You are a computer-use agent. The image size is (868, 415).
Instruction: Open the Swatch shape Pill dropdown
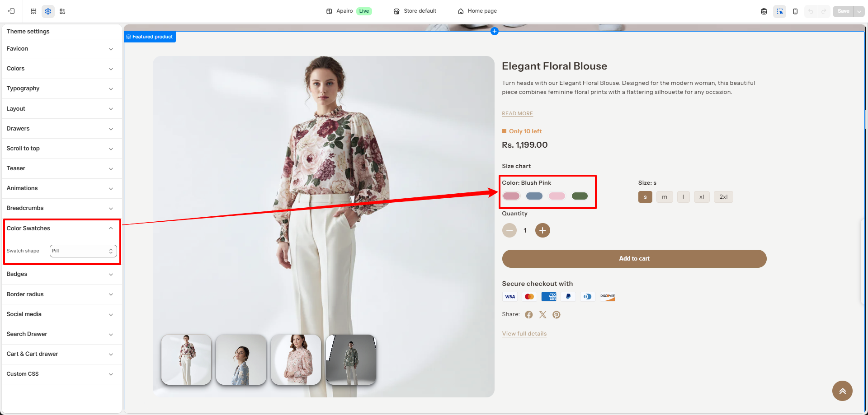(83, 251)
